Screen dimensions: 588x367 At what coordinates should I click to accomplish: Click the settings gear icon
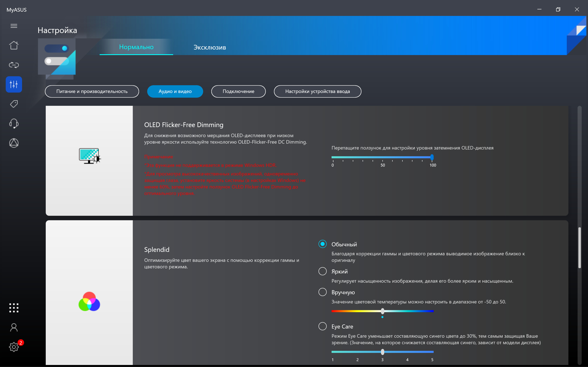tap(14, 347)
